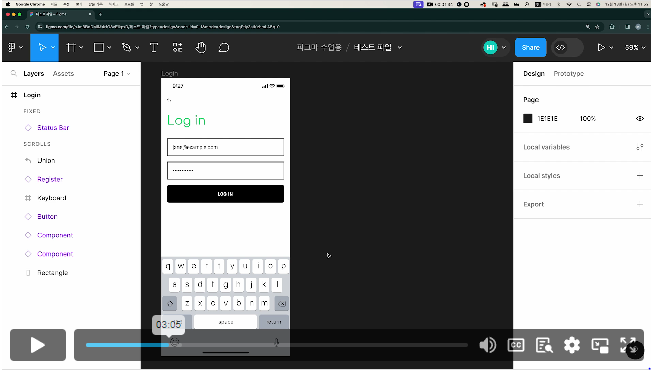The height and width of the screenshot is (370, 651).
Task: Click the Login frame label above the frame
Action: click(x=169, y=74)
